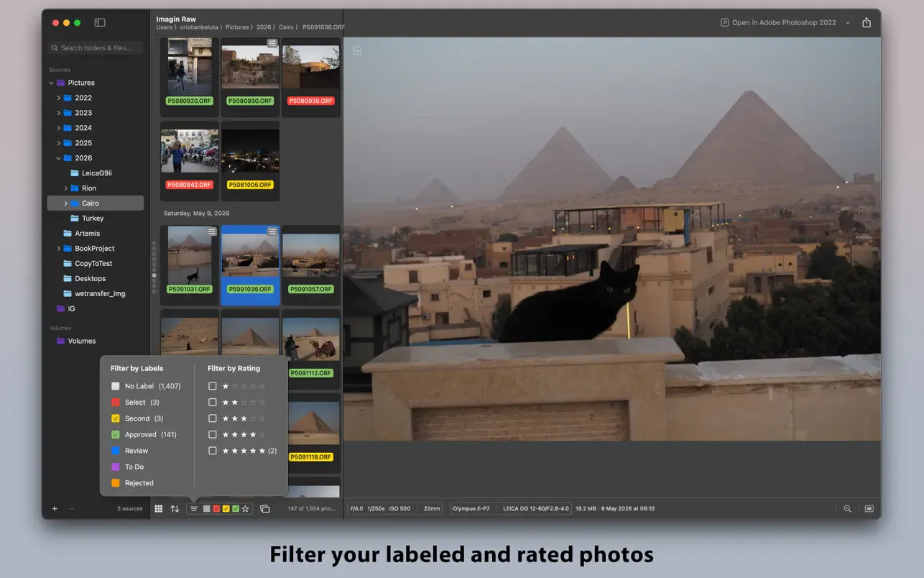Screen dimensions: 924x578
Task: Expand the 2022 folder
Action: point(58,98)
